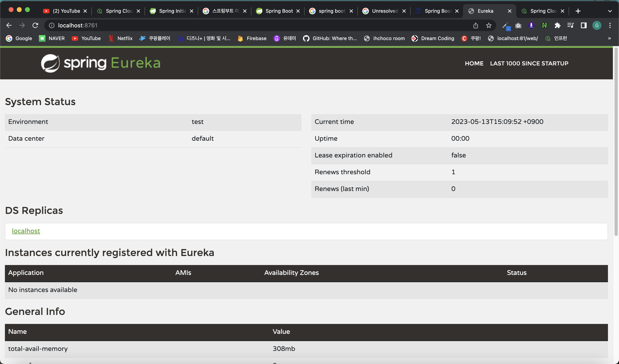Open the Dream Coding bookmark
Screen dimensions: 619x364
coord(433,38)
